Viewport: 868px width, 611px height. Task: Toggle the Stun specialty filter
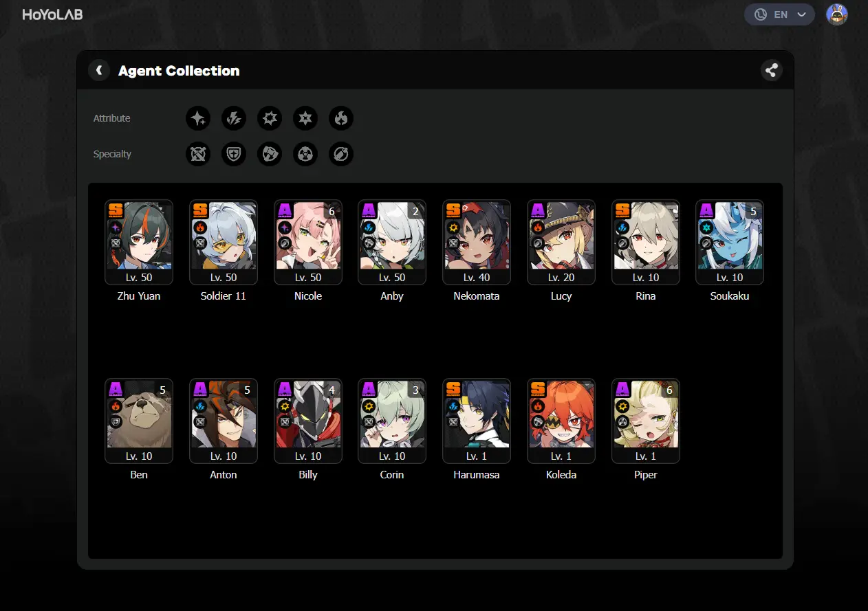270,154
